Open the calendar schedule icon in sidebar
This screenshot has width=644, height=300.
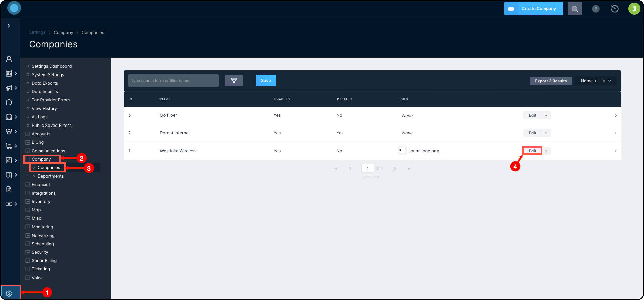[9, 117]
